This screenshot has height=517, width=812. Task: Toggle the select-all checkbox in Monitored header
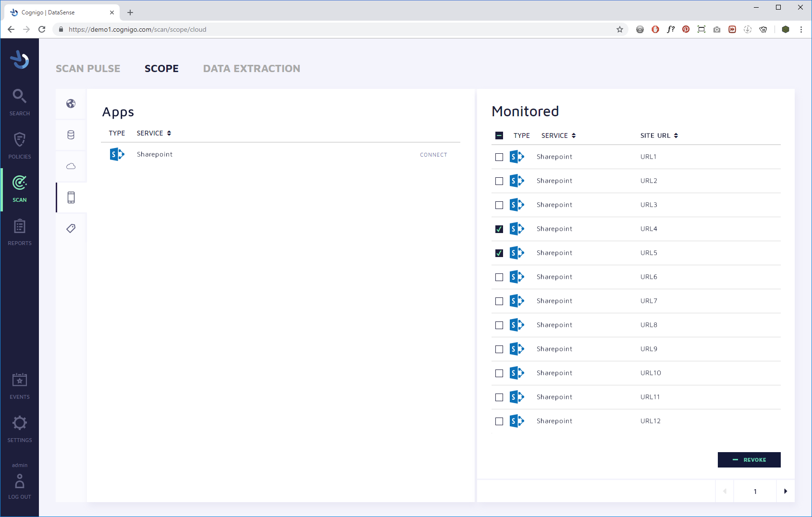point(499,135)
